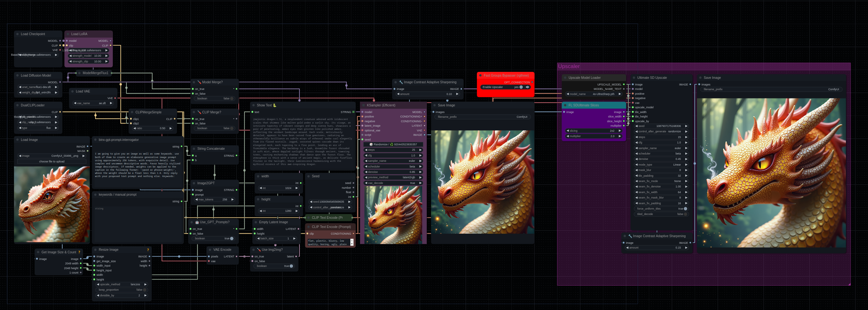Click the Upscaler group title
Viewport: 868px width, 310px height.
tap(569, 66)
